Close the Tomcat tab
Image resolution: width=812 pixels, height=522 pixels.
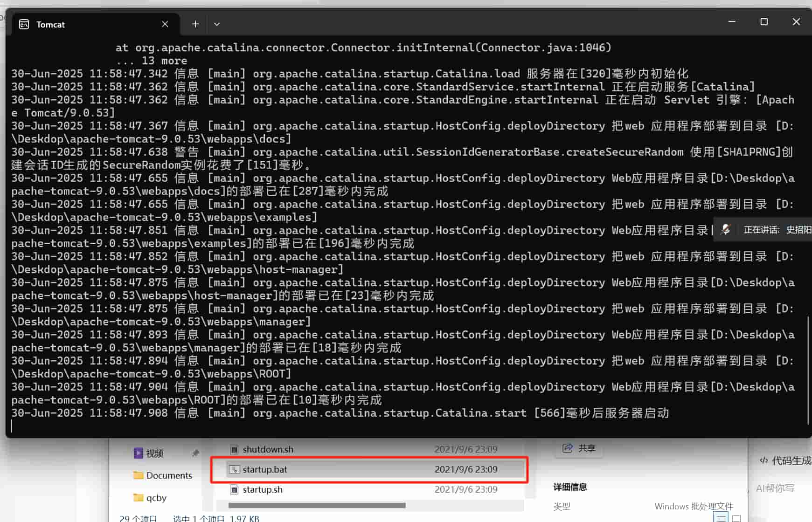pos(165,24)
